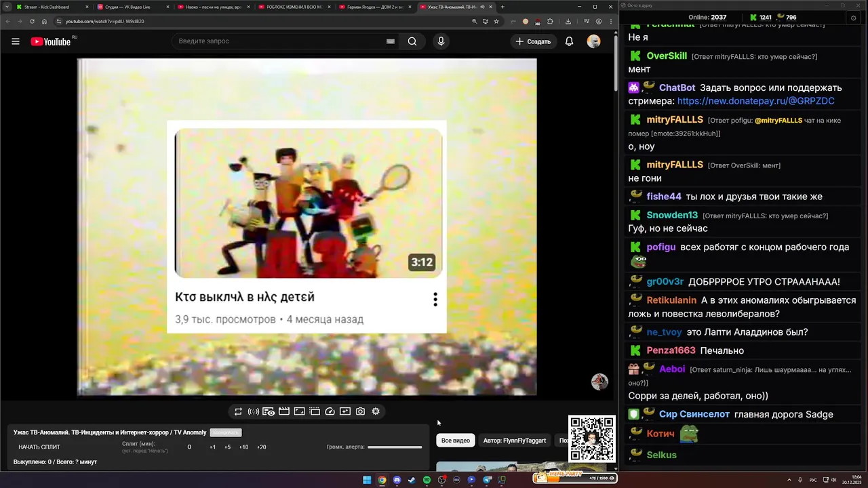This screenshot has height=488, width=868.
Task: Add +5 minutes to split
Action: [227, 447]
